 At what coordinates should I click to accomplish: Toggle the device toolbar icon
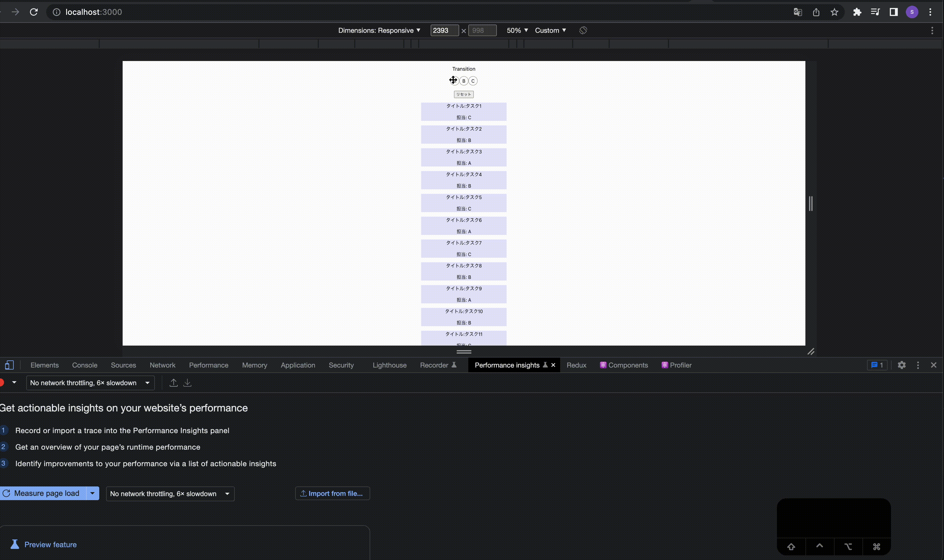[x=9, y=365]
